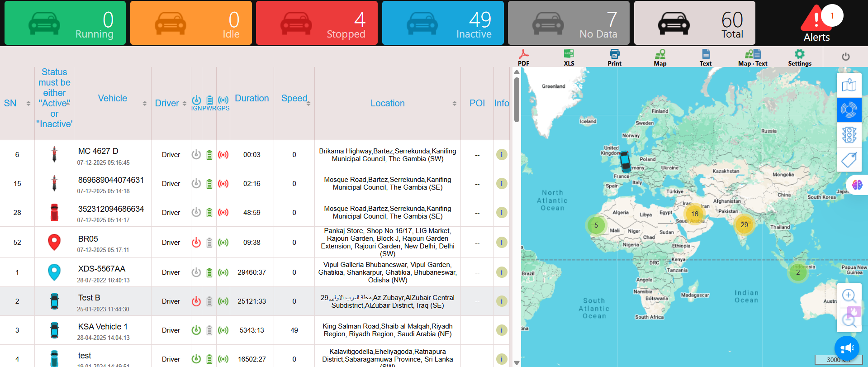Open the Settings gear
Image resolution: width=868 pixels, height=367 pixels.
(799, 57)
